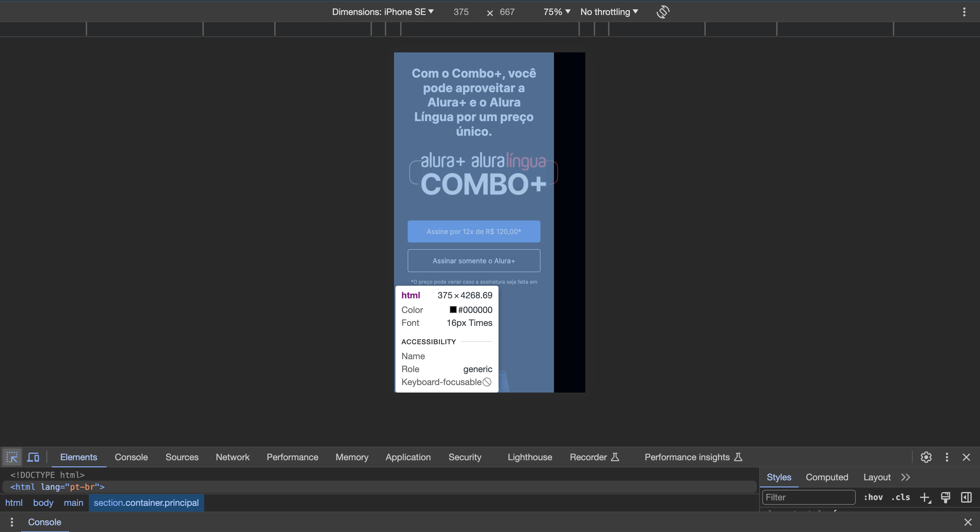Open the Network tab

232,457
